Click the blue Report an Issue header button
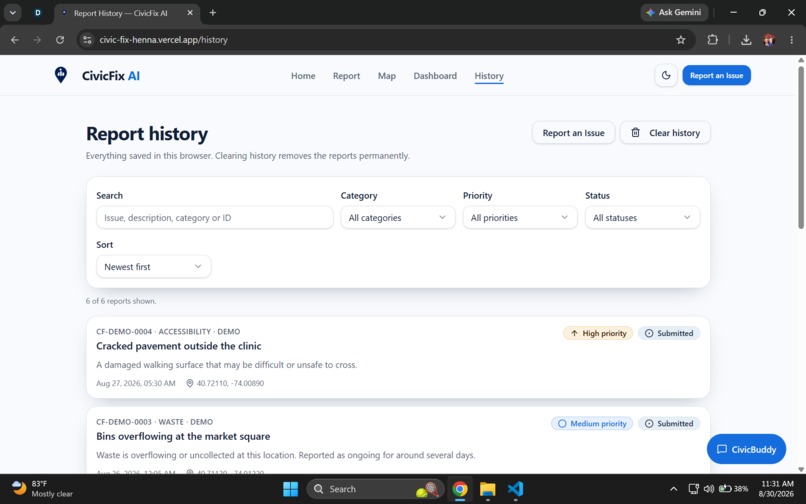The image size is (806, 504). (x=716, y=76)
